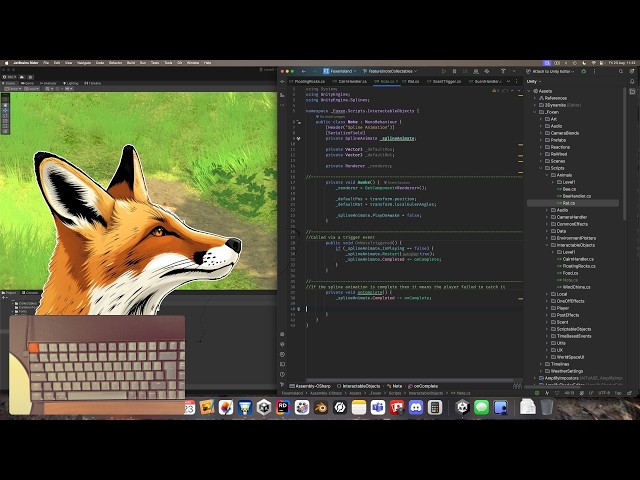
Task: Switch to the Rat.cs editor tab
Action: (411, 82)
